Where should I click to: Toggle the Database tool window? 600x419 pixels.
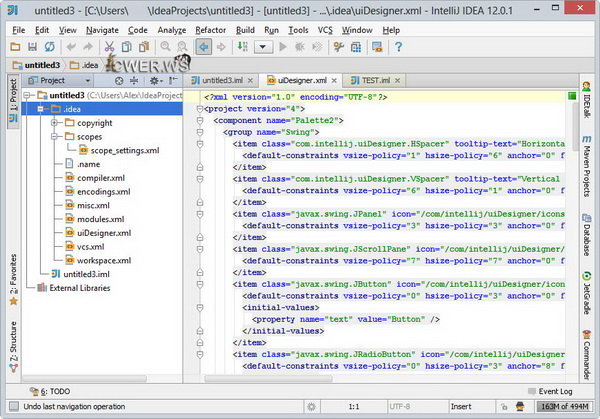587,235
